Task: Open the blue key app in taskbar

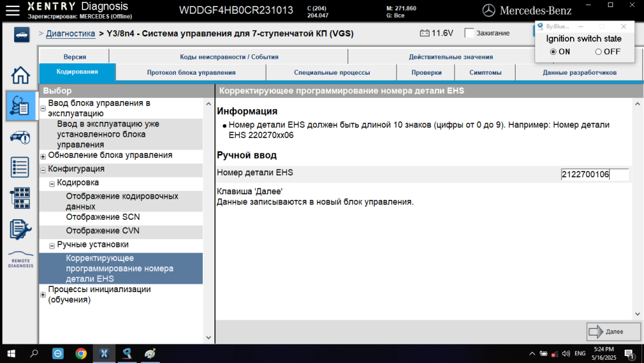Action: (127, 353)
